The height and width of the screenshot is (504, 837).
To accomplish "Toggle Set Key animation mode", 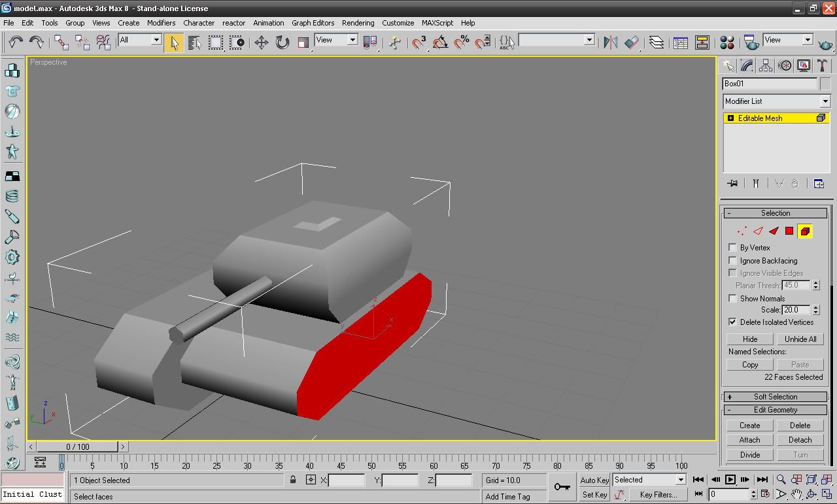I will pyautogui.click(x=594, y=495).
